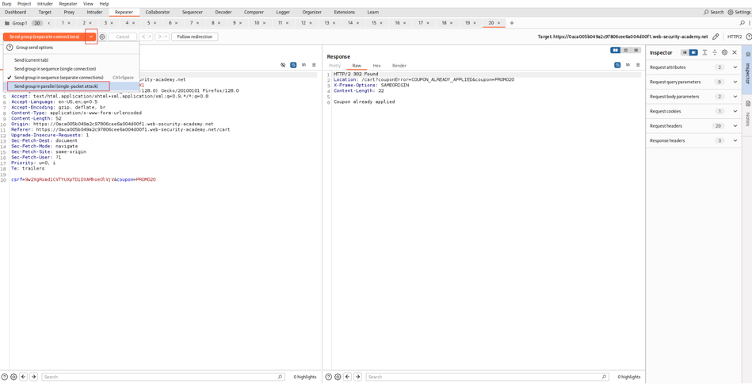The image size is (755, 385).
Task: Toggle response message word-wrap icon
Action: click(617, 65)
